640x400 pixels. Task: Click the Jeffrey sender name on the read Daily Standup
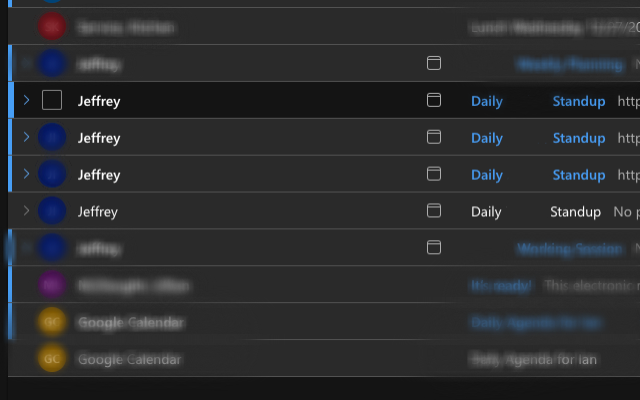[98, 211]
